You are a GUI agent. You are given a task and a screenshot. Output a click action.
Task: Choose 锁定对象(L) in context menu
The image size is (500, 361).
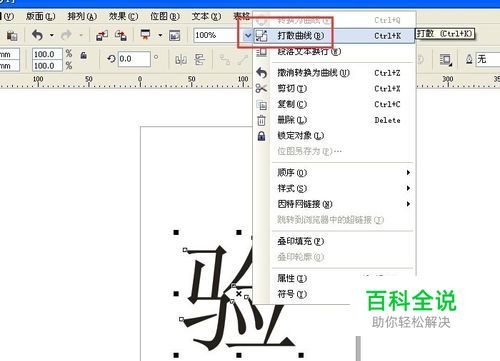click(334, 136)
